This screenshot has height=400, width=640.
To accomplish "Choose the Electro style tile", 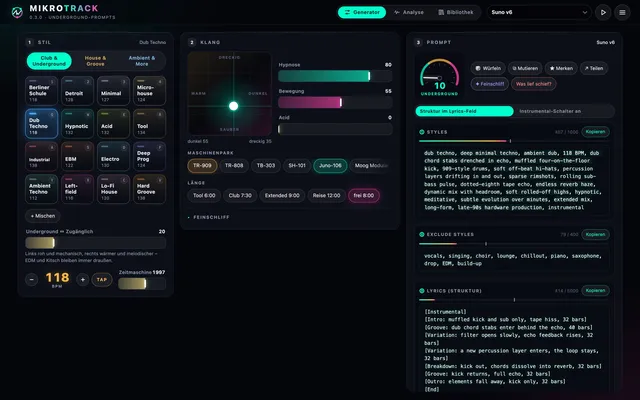I will pos(113,156).
